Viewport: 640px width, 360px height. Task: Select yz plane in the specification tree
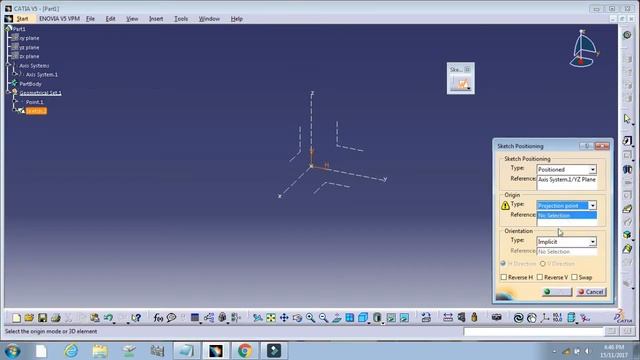tap(29, 47)
